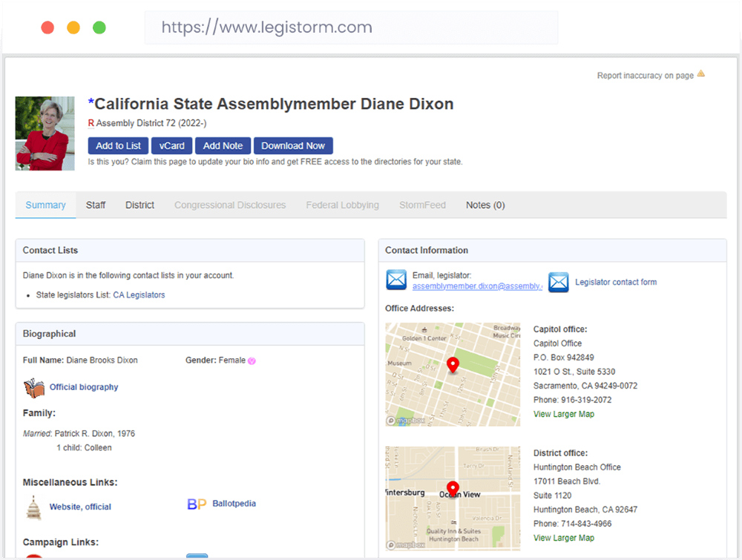Open the District tab
This screenshot has width=742, height=560.
tap(139, 205)
